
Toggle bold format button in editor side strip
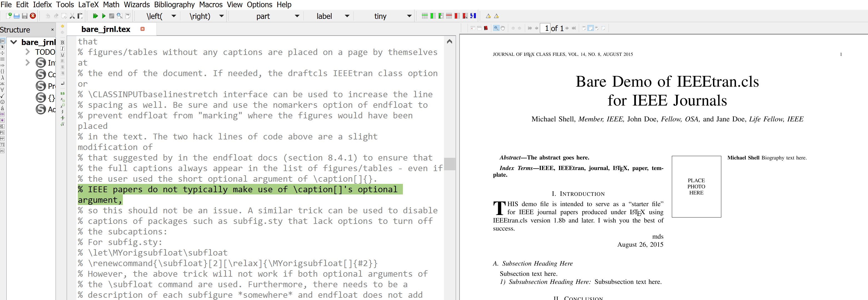tap(62, 42)
